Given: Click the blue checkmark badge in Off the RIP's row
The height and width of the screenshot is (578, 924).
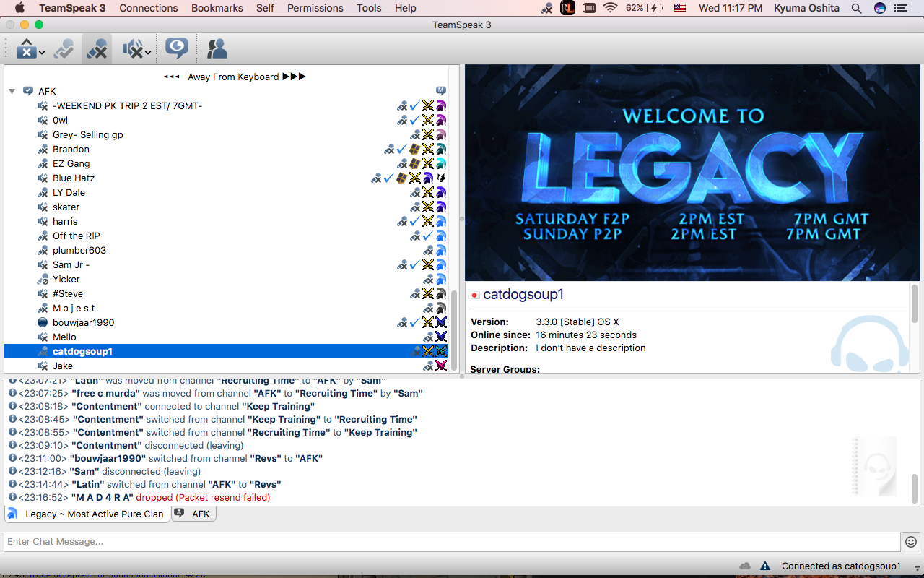Looking at the screenshot, I should tap(428, 236).
